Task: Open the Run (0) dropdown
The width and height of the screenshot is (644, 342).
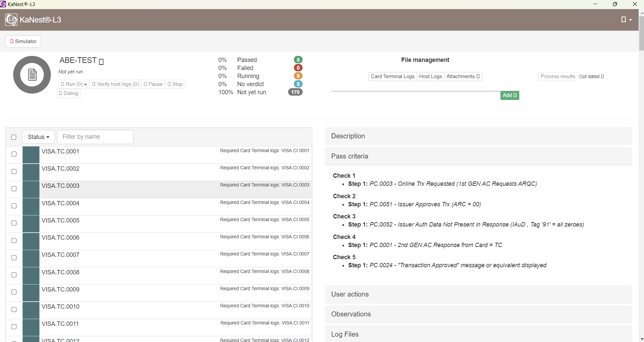Action: click(74, 84)
